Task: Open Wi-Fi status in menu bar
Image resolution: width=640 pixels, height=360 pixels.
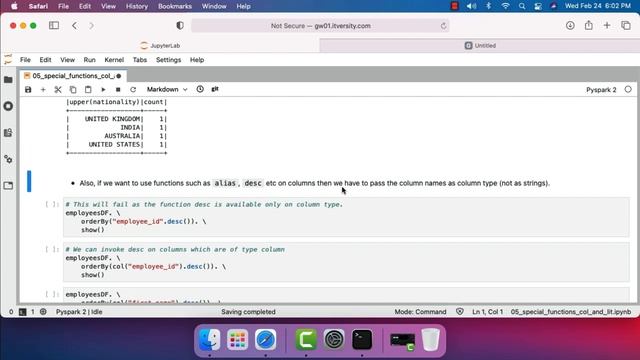Action: tap(505, 6)
